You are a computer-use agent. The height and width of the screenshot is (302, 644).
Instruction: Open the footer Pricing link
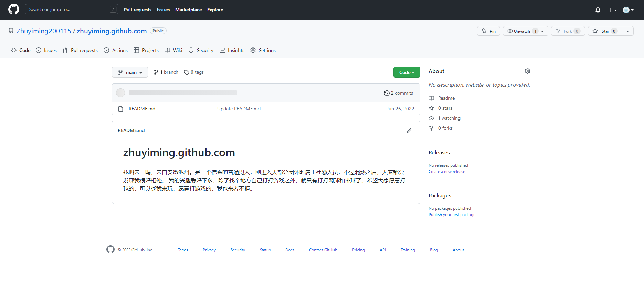[358, 250]
